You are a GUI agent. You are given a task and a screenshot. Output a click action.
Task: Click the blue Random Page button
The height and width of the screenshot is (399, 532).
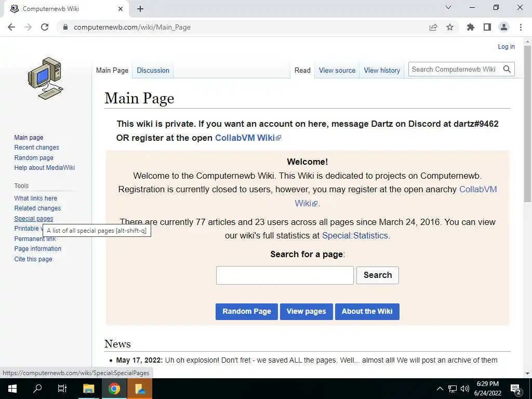(247, 312)
